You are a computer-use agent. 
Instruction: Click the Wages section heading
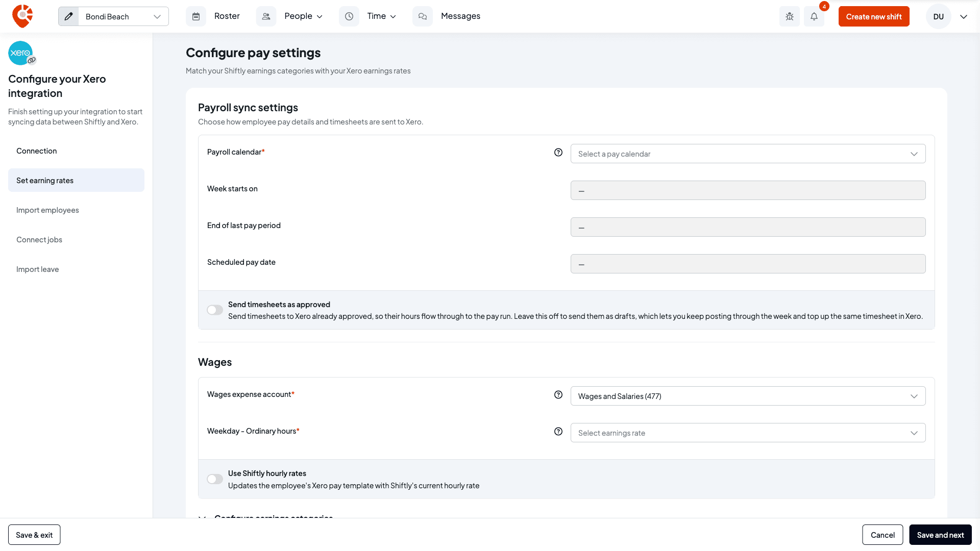pyautogui.click(x=215, y=362)
